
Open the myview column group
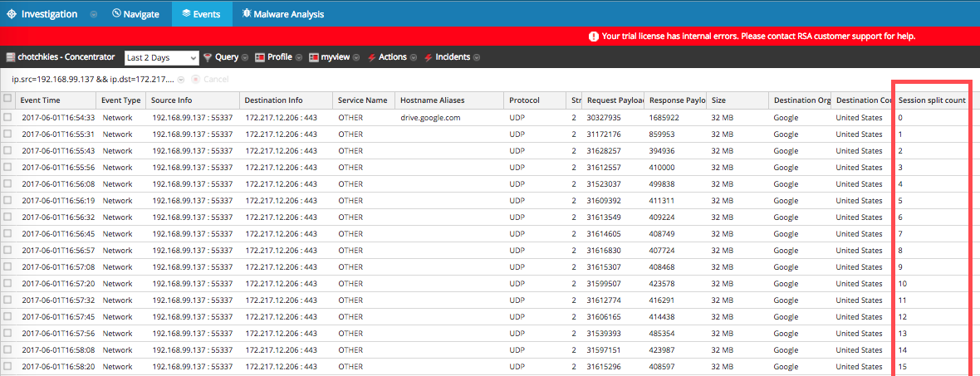tap(335, 57)
